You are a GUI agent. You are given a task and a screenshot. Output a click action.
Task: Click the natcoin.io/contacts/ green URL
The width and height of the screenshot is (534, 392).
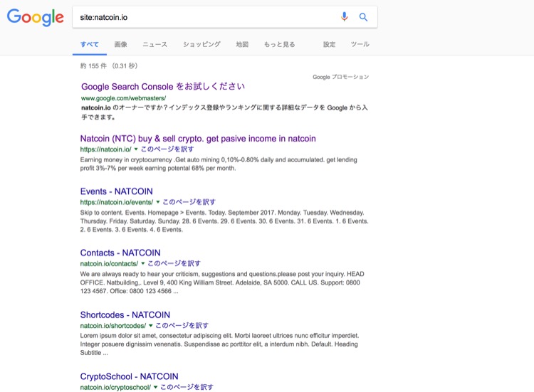(109, 263)
